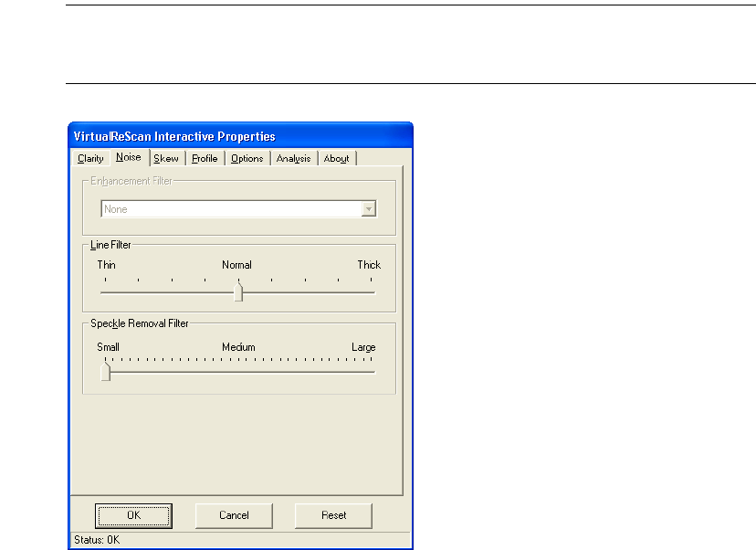Click the Thin label in Line Filter

106,265
